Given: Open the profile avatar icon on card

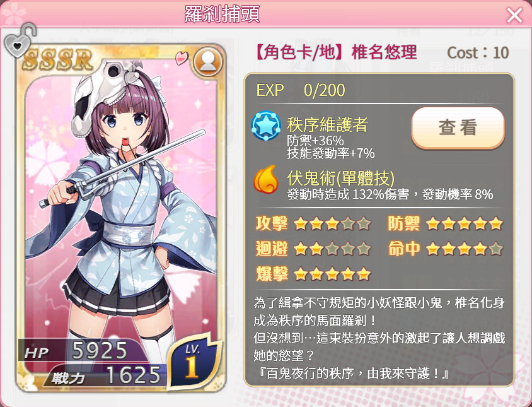Looking at the screenshot, I should click(x=207, y=62).
